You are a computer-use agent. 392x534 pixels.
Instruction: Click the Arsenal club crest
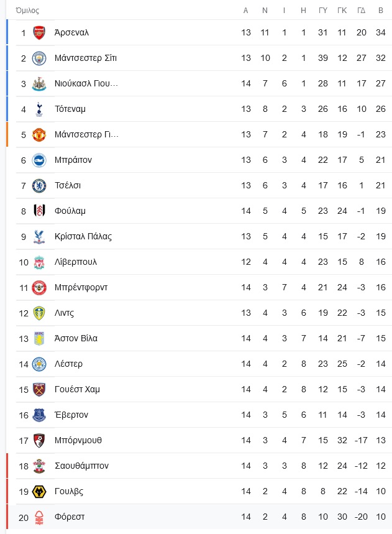coord(39,33)
